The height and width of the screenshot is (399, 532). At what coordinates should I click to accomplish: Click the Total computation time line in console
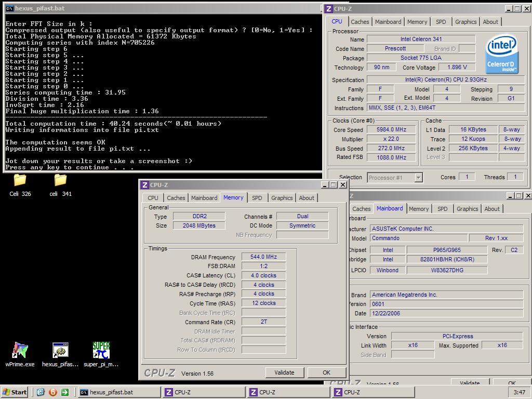113,124
